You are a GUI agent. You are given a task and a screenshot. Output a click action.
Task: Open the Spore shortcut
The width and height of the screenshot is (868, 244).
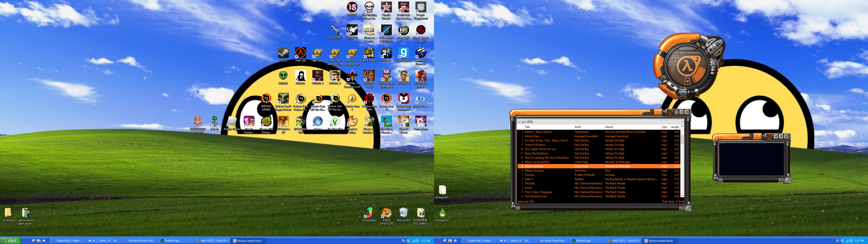[x=317, y=123]
